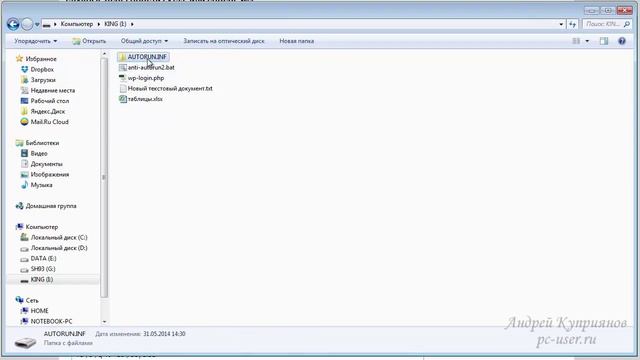Select KING (I:) drive in tree

[x=42, y=280]
